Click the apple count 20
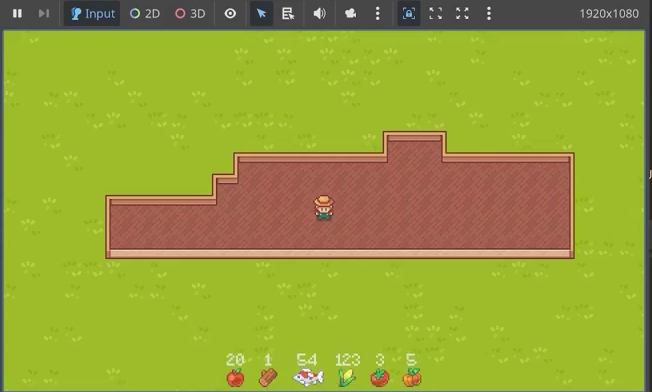Screen dimensions: 652x392 click(235, 360)
